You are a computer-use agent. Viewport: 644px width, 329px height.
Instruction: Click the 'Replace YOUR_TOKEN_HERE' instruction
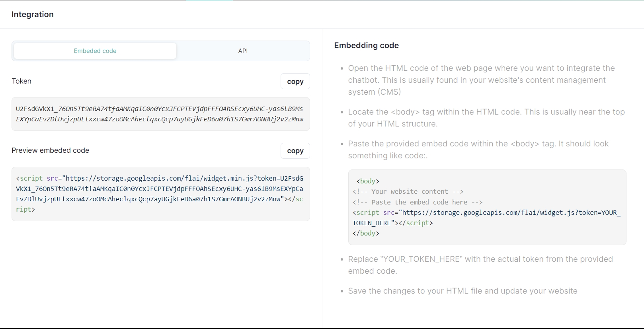click(x=480, y=265)
